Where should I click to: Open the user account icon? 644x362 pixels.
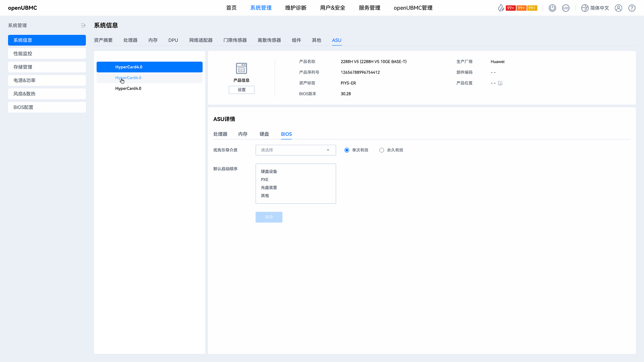[618, 8]
